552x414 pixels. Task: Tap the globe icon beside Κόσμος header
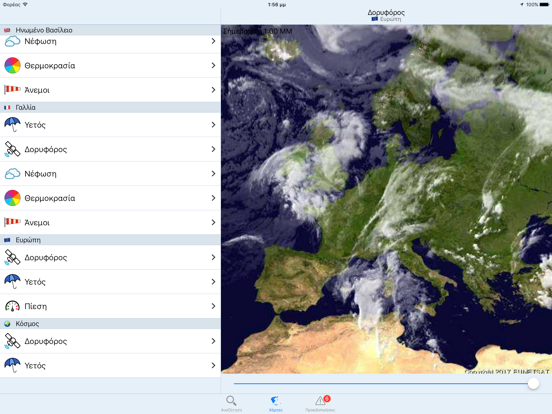tap(7, 324)
